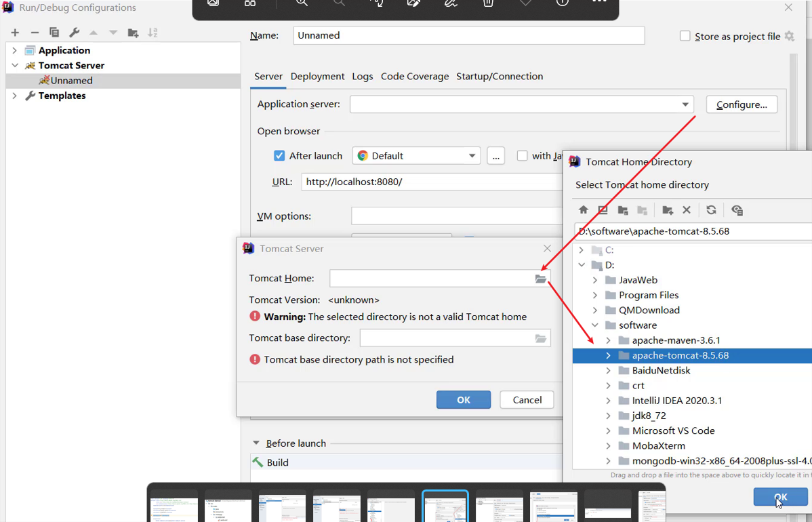Expand the Application configuration node
Screen dimensions: 812x522
point(14,50)
